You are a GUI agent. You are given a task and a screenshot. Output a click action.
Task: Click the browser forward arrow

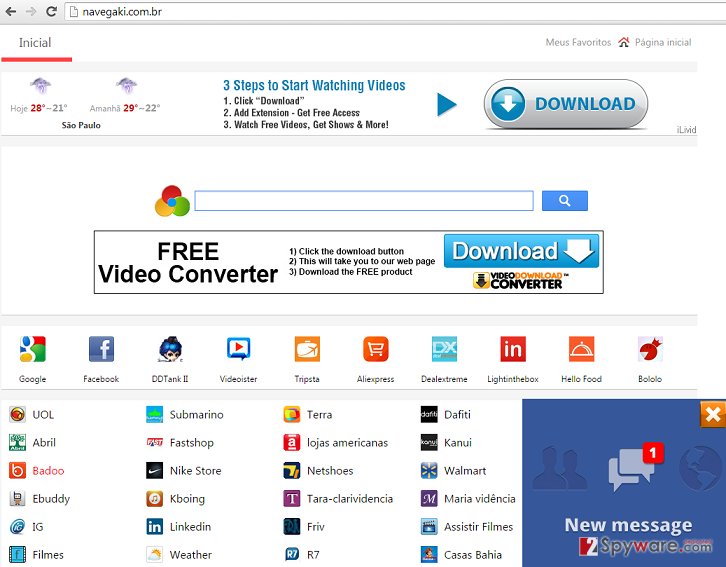[31, 12]
